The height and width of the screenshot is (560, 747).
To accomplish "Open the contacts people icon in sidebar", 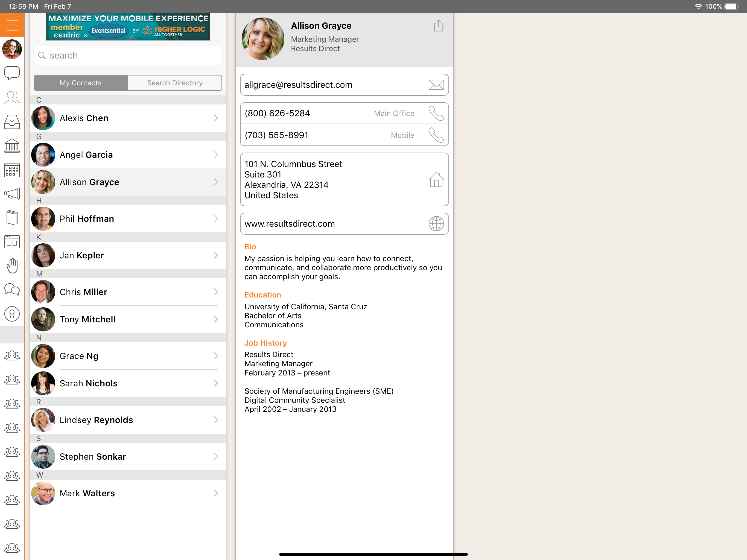I will [x=12, y=98].
